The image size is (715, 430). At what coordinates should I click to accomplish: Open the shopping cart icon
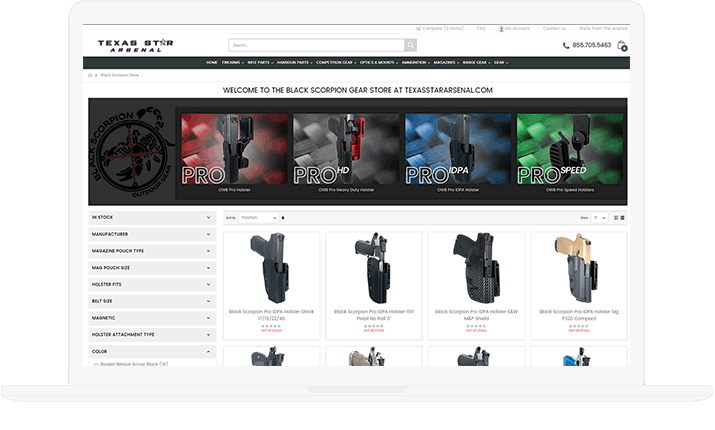[622, 46]
